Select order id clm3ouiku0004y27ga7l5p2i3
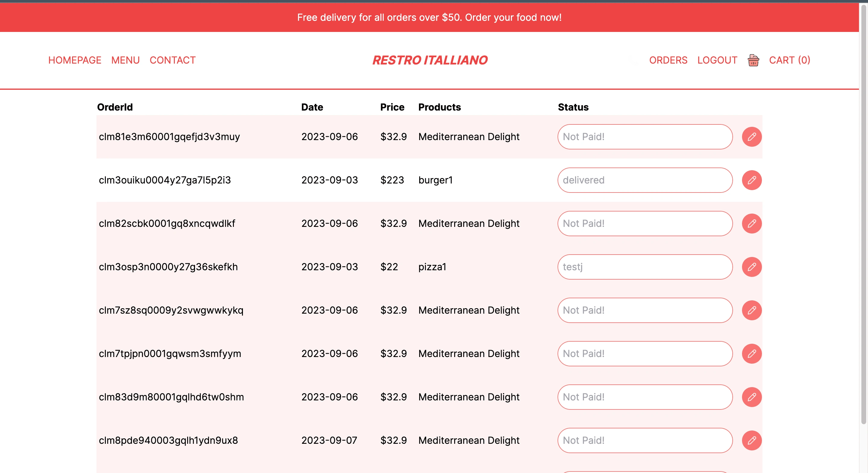The height and width of the screenshot is (473, 868). [x=165, y=180]
